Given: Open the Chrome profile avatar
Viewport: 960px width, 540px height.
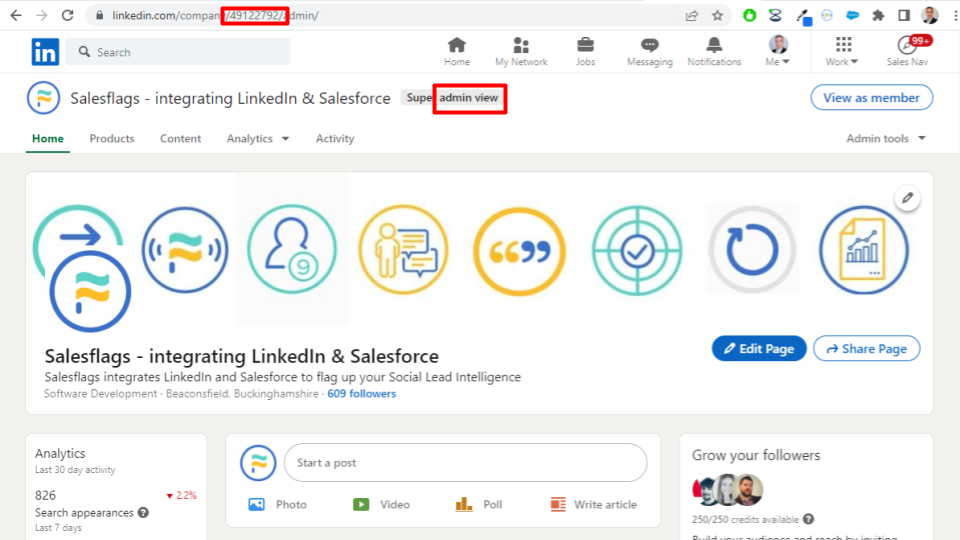Looking at the screenshot, I should [x=930, y=15].
